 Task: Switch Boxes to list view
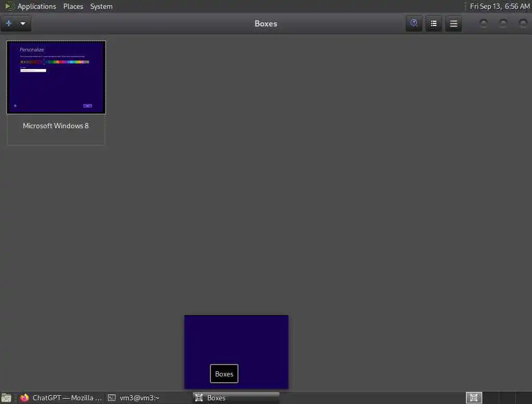pyautogui.click(x=434, y=23)
